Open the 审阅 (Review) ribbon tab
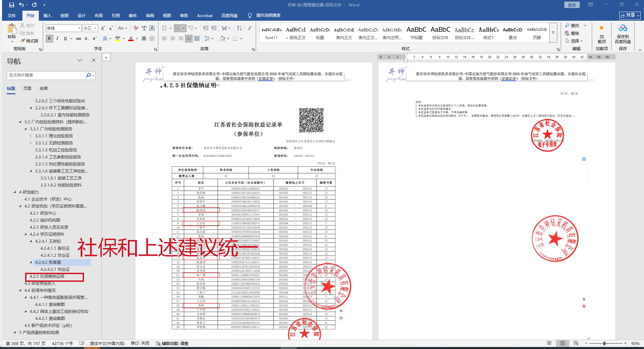The image size is (644, 349). pyautogui.click(x=150, y=15)
